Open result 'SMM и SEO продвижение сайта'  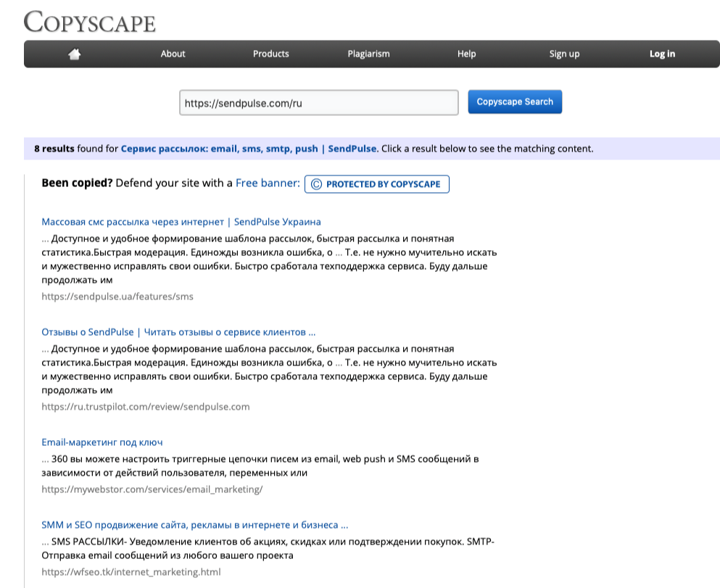(x=195, y=525)
